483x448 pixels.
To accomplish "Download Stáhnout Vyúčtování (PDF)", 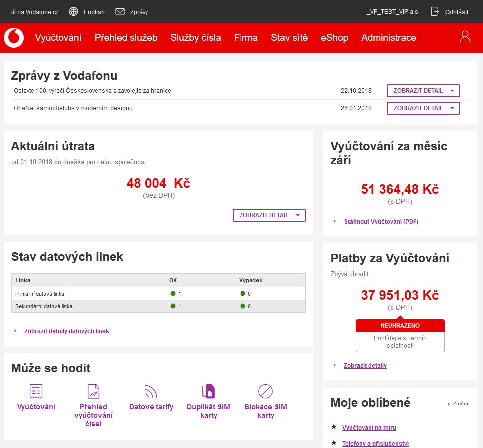I will (381, 222).
